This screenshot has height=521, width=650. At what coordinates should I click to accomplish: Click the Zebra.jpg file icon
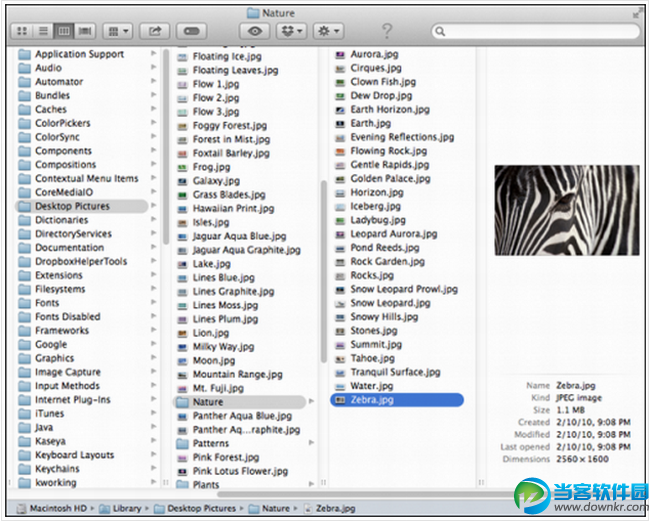tap(340, 400)
